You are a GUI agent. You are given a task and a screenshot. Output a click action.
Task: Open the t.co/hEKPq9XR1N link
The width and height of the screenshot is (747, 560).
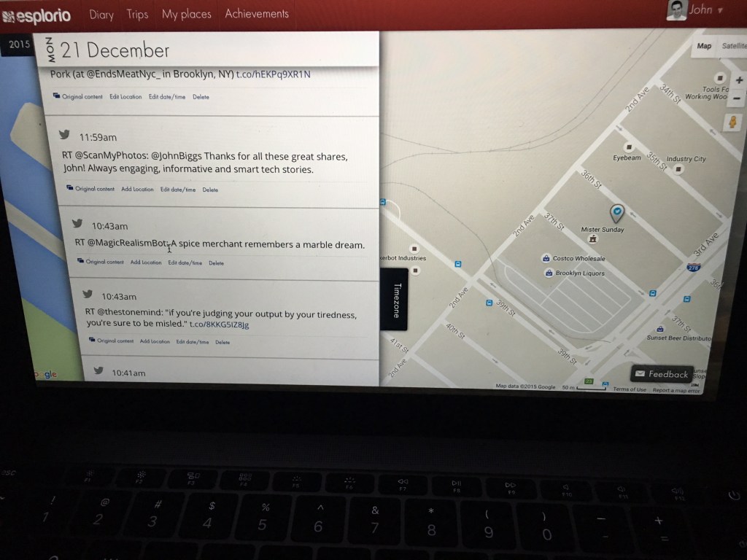[274, 74]
